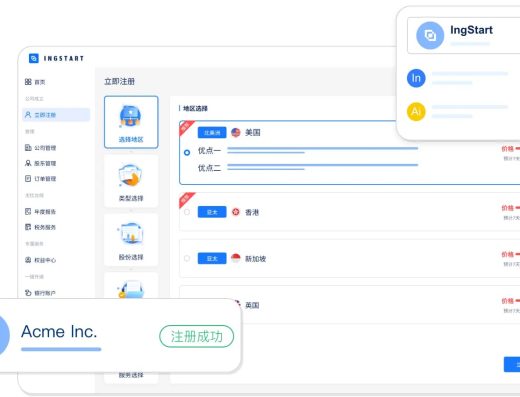
Task: Click the Acme Inc. company name
Action: (x=59, y=331)
